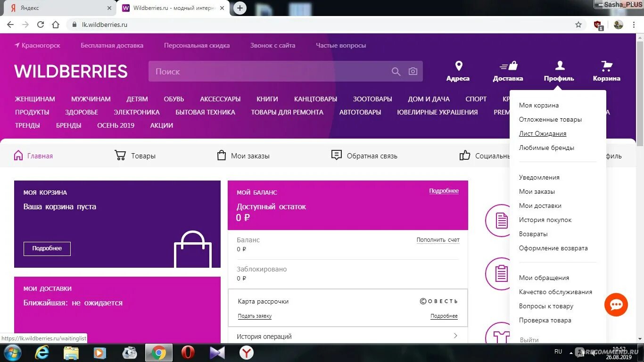Open Opera browser from taskbar
Viewport: 644px width, 362px height.
(x=188, y=353)
